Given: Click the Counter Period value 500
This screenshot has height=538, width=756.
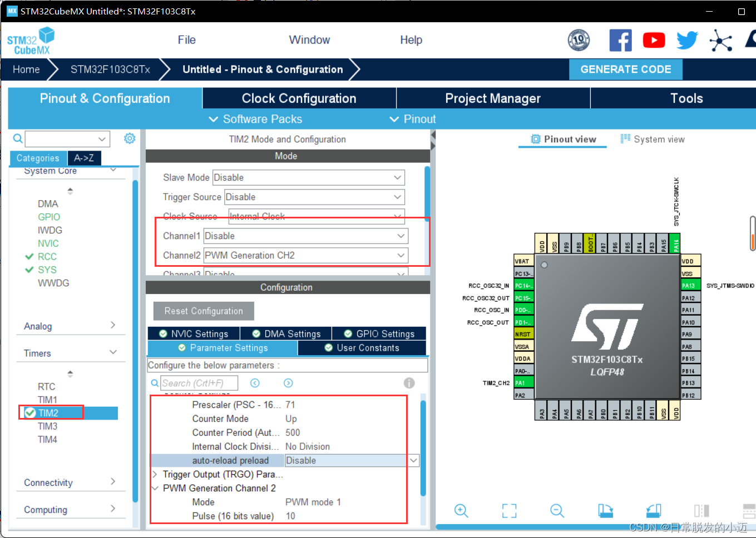Looking at the screenshot, I should pyautogui.click(x=293, y=432).
